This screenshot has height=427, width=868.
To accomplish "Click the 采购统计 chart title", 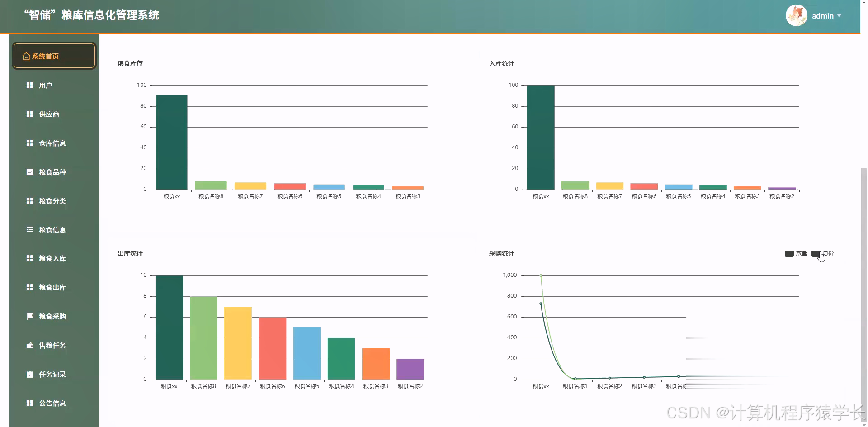I will point(502,254).
